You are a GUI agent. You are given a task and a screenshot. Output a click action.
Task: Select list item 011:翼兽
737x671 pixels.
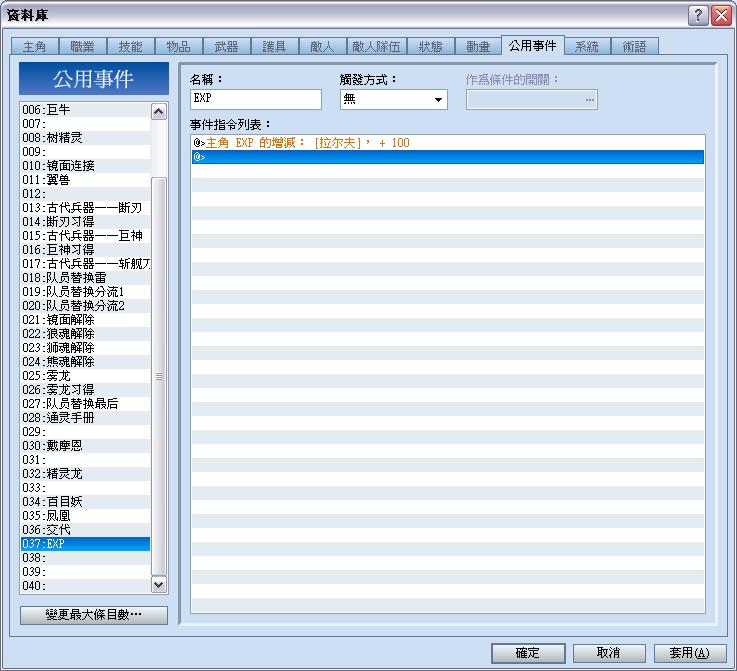point(86,179)
